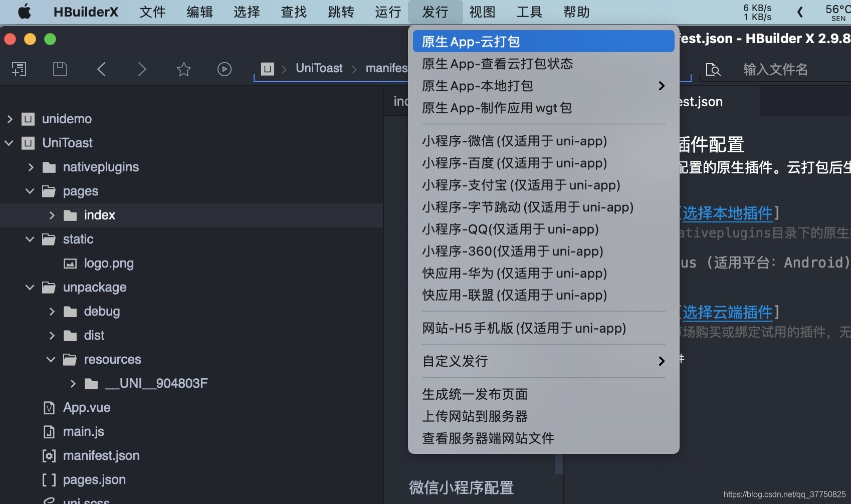This screenshot has height=504, width=851.
Task: Go forward with the right arrow icon
Action: 142,69
